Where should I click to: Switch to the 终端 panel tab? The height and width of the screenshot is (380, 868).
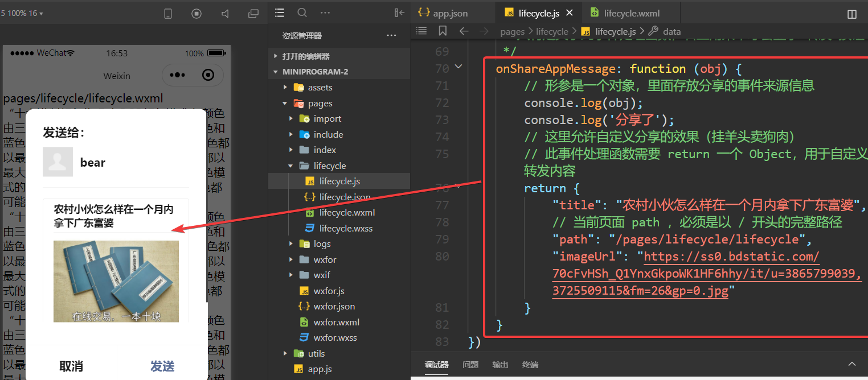pos(530,365)
